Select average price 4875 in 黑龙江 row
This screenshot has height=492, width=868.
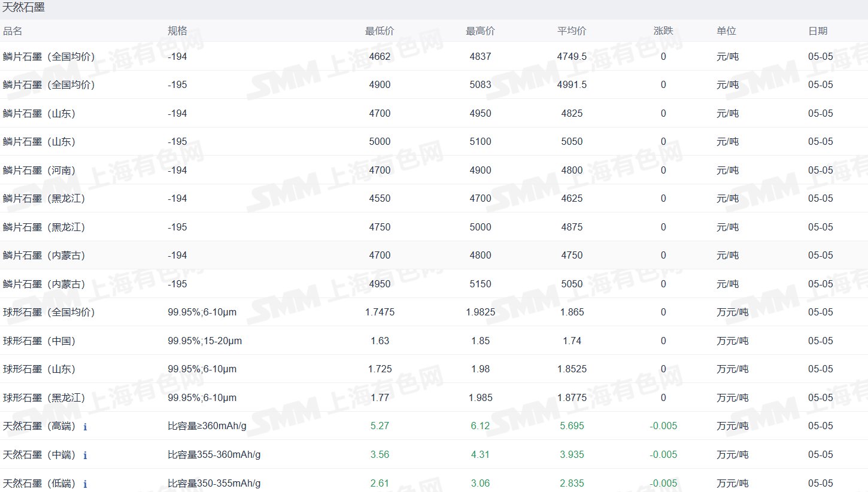click(572, 227)
